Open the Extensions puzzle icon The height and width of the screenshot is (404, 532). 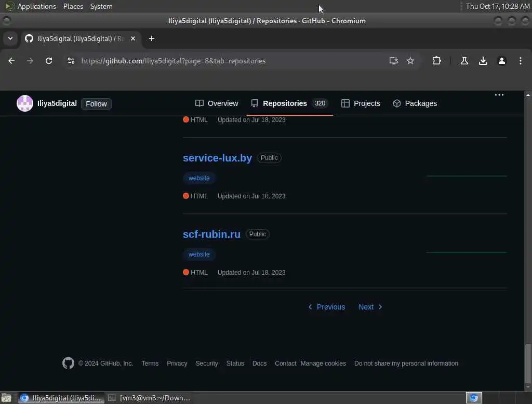point(436,61)
